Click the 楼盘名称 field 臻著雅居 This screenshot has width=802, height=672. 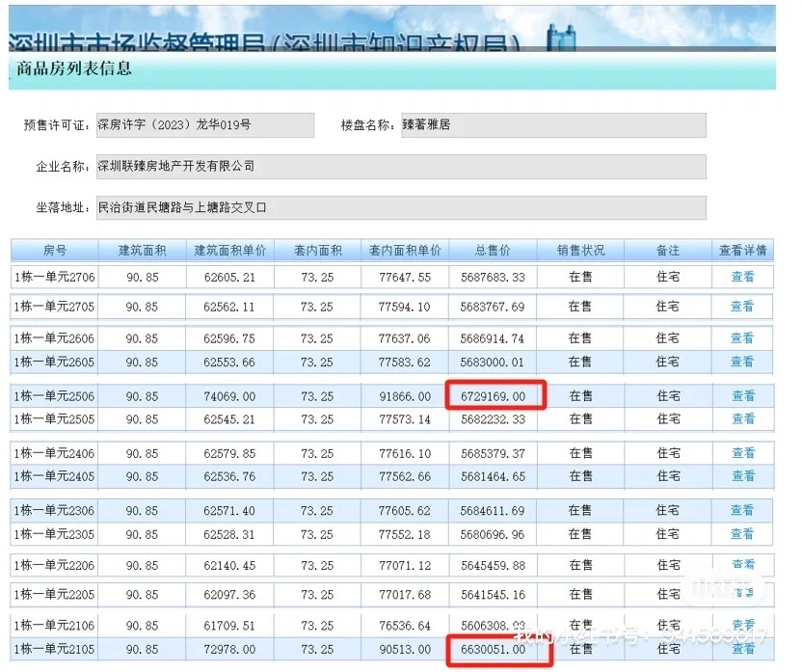click(554, 124)
